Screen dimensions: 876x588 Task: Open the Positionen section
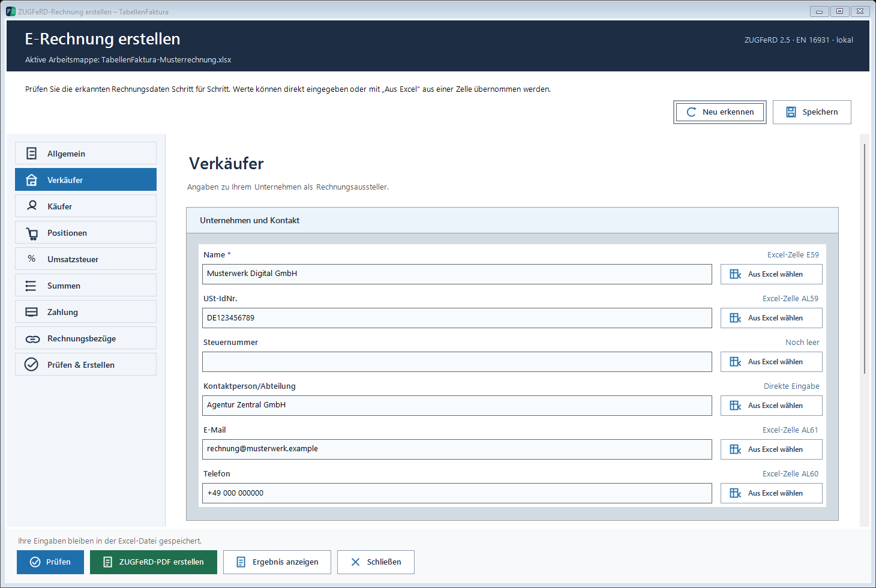click(86, 232)
